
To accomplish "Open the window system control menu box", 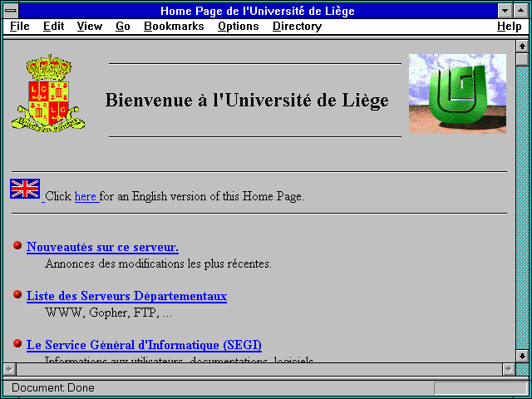I will pyautogui.click(x=11, y=11).
